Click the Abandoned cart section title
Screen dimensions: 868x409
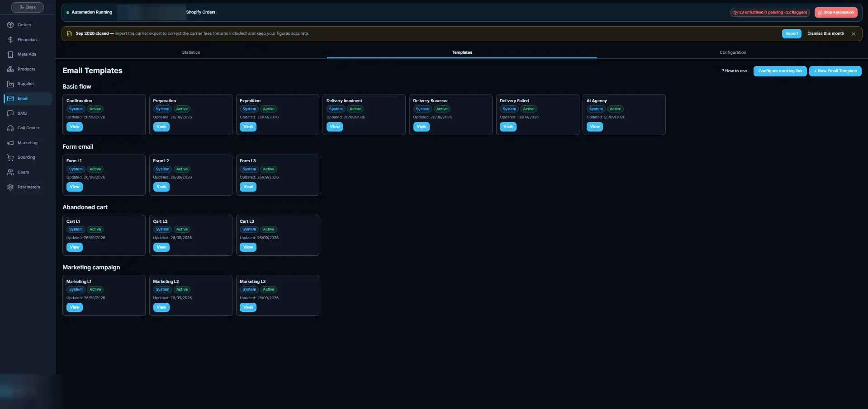click(85, 207)
